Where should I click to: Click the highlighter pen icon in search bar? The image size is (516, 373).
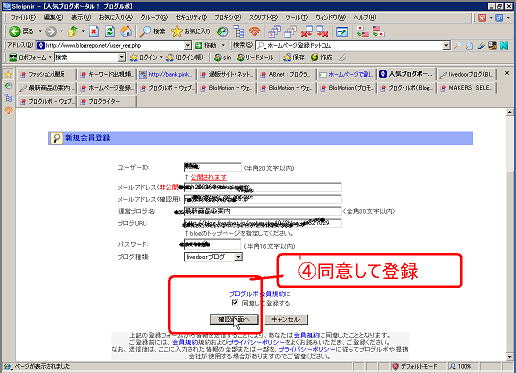click(480, 46)
